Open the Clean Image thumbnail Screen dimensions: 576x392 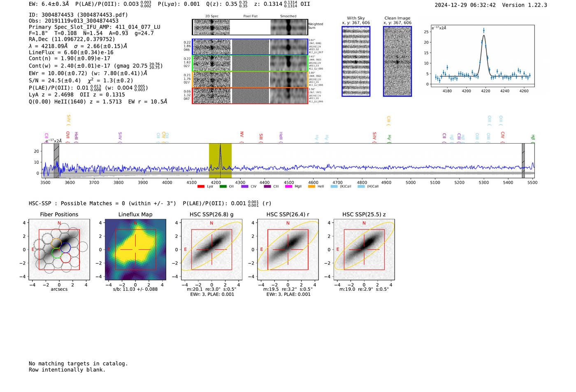tap(397, 61)
